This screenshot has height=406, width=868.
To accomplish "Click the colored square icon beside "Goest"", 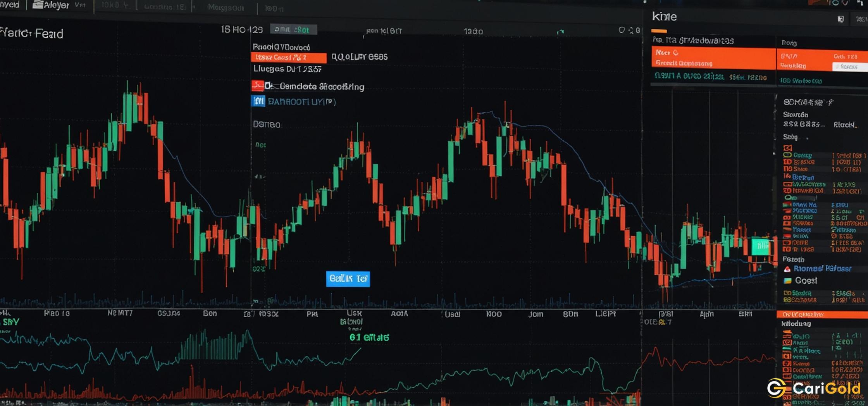I will point(787,280).
